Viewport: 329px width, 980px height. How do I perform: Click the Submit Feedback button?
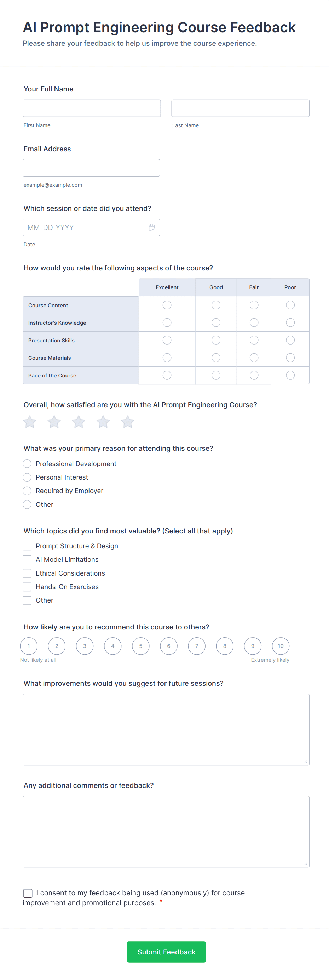[x=166, y=952]
